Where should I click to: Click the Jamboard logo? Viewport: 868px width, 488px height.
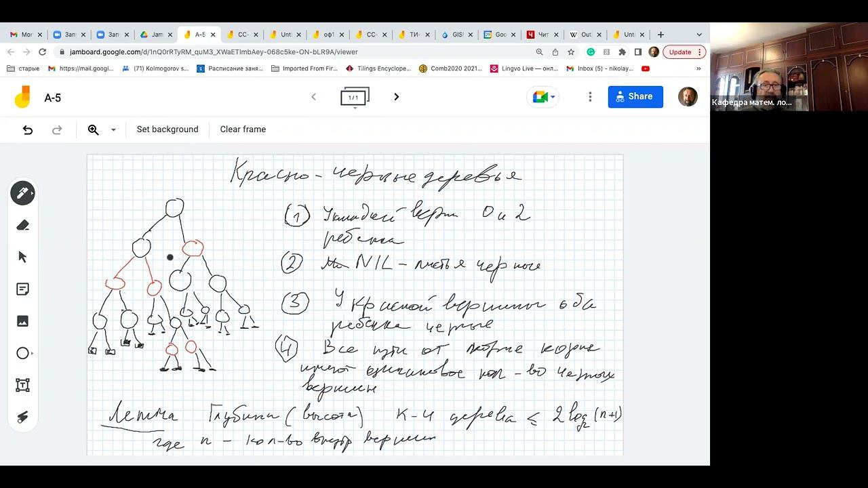(22, 97)
